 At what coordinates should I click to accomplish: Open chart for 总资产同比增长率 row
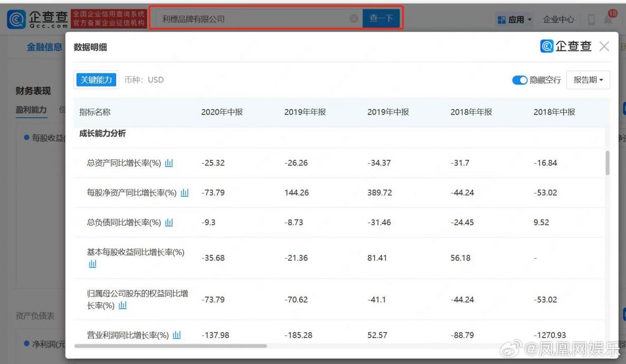(x=169, y=163)
